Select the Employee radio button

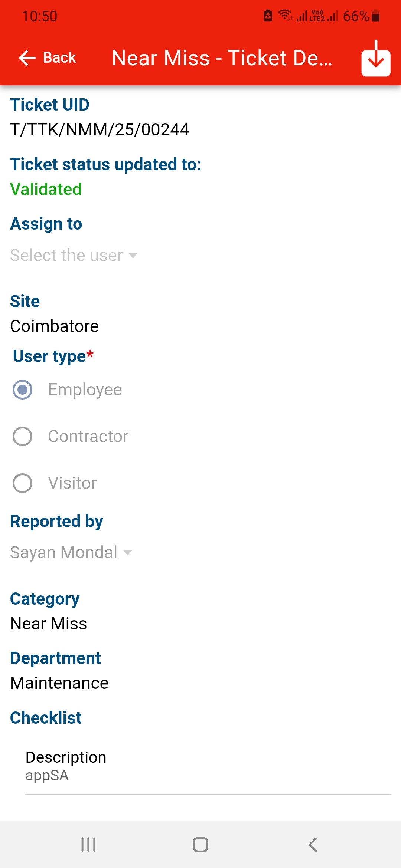pos(23,389)
